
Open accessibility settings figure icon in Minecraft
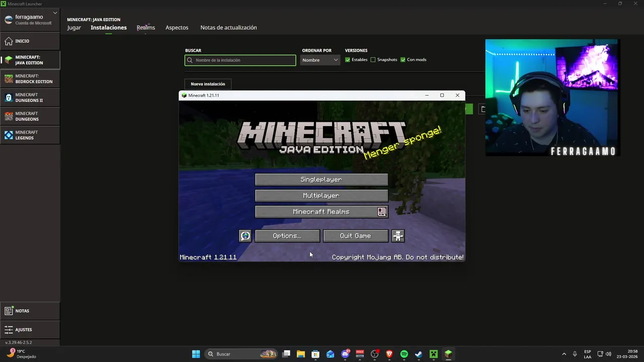(x=398, y=236)
